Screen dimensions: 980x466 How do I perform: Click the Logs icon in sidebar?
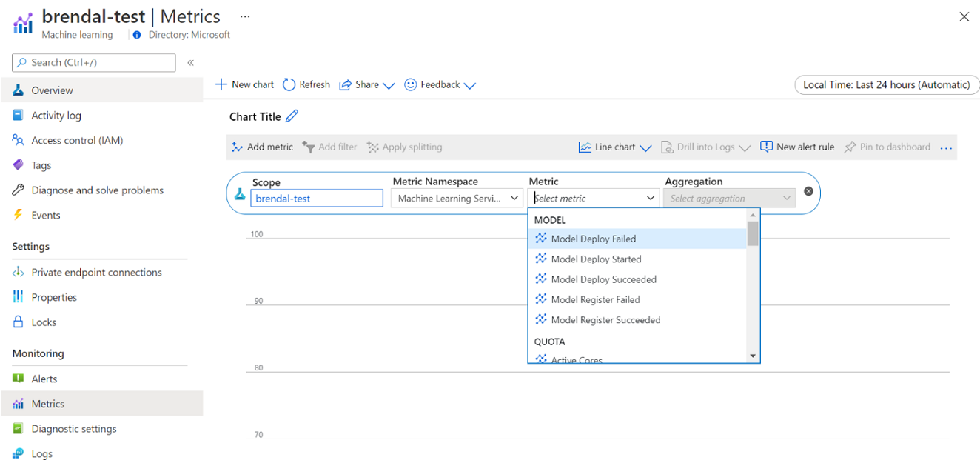19,453
